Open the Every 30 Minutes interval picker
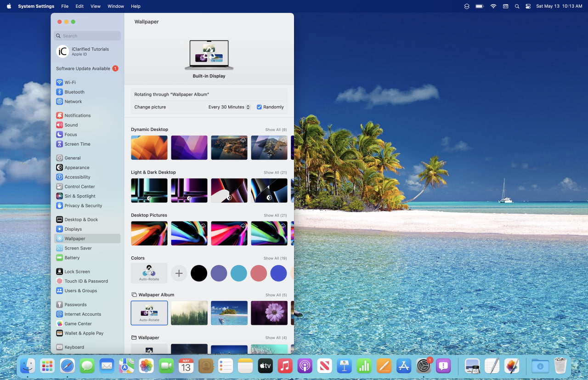This screenshot has height=380, width=588. click(x=228, y=107)
